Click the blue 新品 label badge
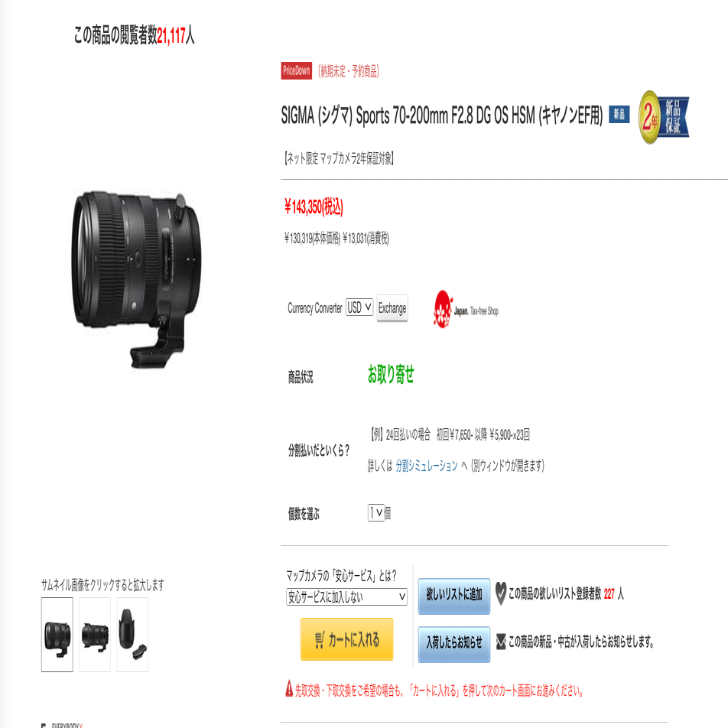Image resolution: width=728 pixels, height=728 pixels. (619, 114)
